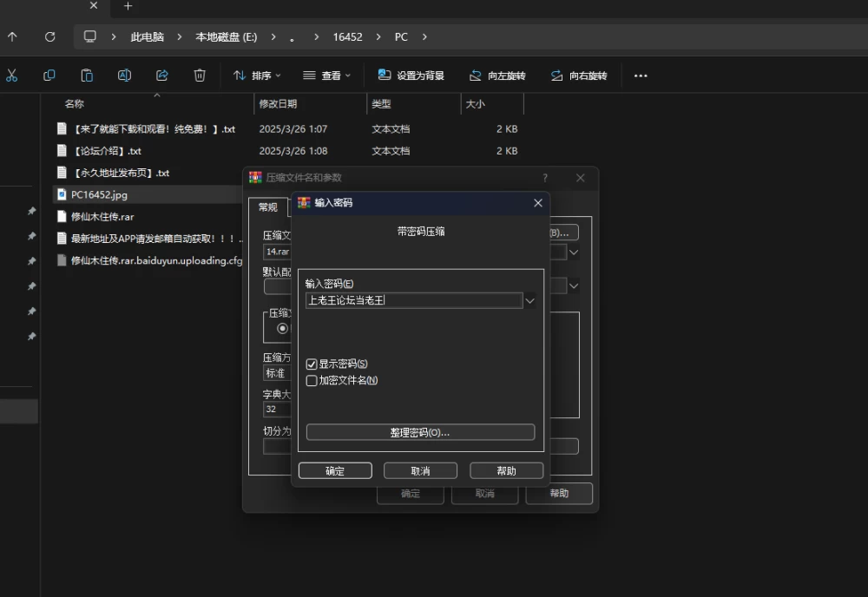Click 修仙木往传.rar file icon
Screen dimensions: 868x597
[62, 217]
